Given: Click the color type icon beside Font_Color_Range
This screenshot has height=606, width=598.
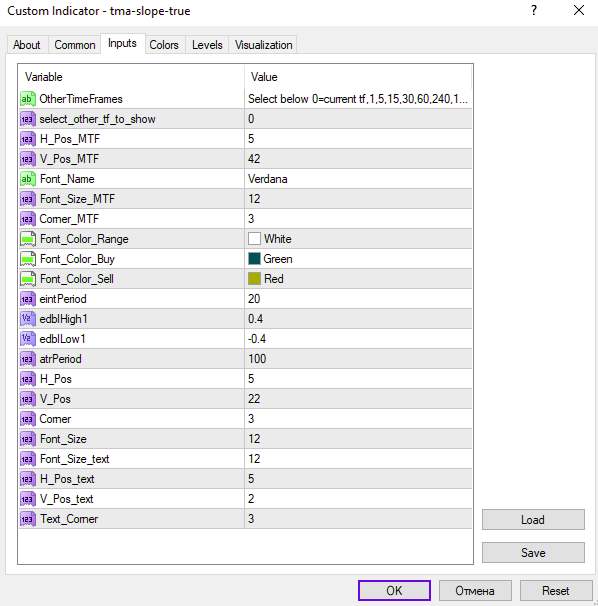Looking at the screenshot, I should pos(27,239).
